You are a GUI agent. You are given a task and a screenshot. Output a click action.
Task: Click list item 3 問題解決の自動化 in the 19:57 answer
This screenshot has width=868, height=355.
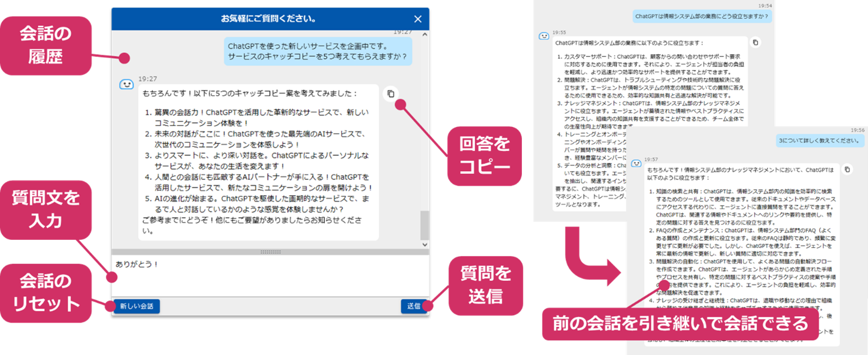(x=742, y=276)
